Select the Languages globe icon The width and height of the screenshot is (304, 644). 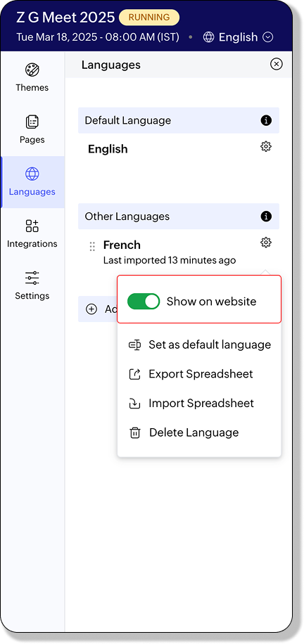32,174
